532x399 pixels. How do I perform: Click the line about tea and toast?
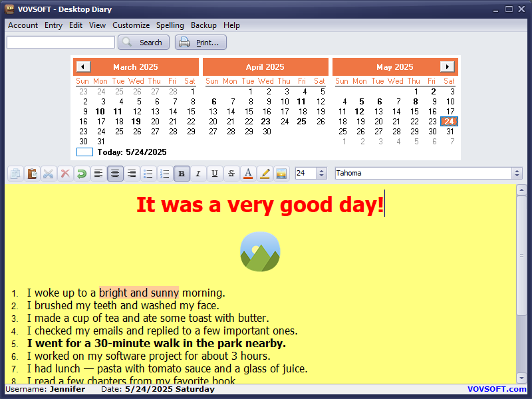point(148,318)
